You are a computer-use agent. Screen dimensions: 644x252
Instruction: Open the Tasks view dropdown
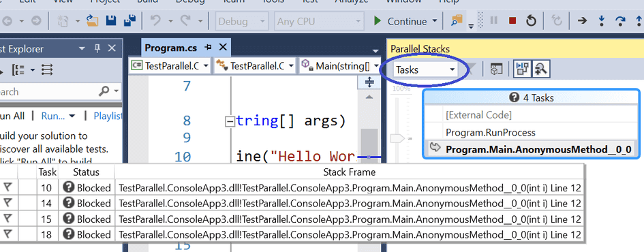425,69
